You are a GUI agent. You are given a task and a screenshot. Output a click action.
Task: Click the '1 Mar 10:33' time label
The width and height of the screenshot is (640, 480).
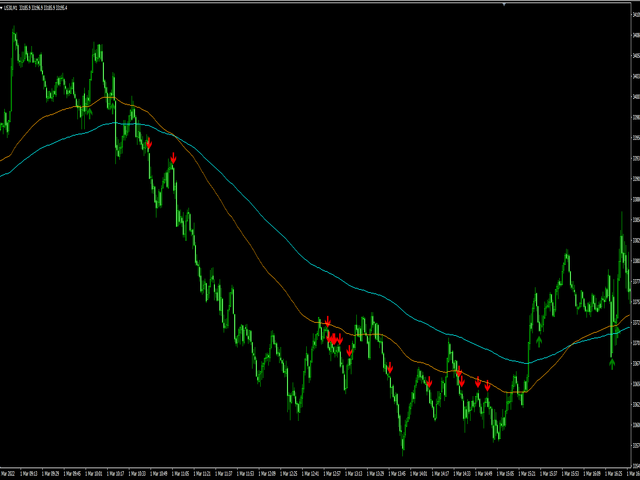point(137,474)
